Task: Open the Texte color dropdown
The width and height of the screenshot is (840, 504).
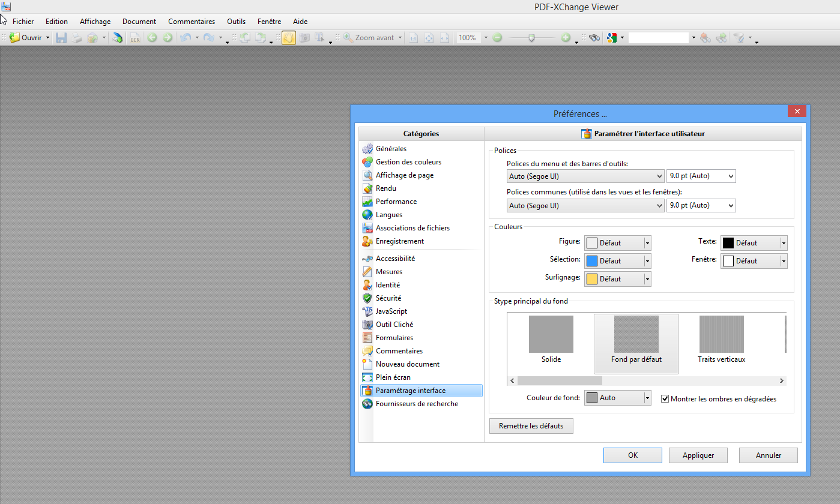Action: pyautogui.click(x=754, y=243)
